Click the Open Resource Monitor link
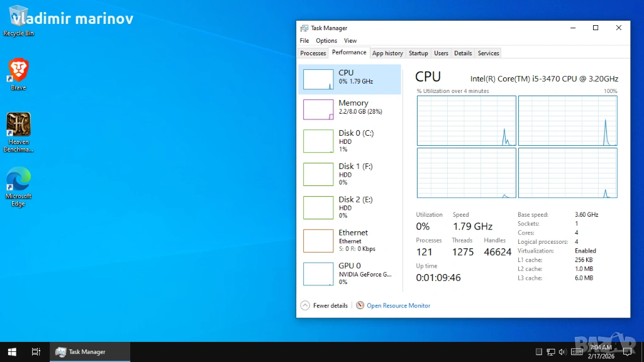 (398, 305)
